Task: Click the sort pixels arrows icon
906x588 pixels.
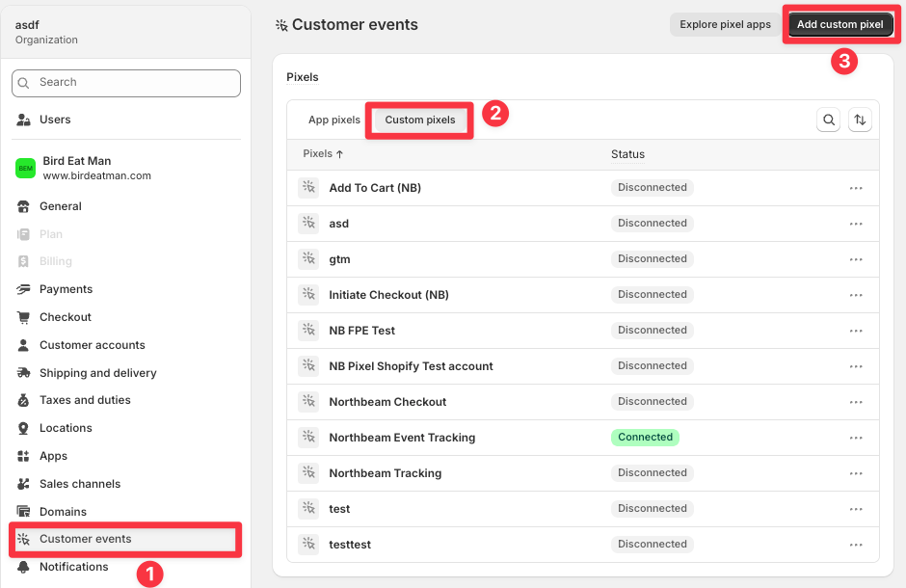Action: point(860,120)
